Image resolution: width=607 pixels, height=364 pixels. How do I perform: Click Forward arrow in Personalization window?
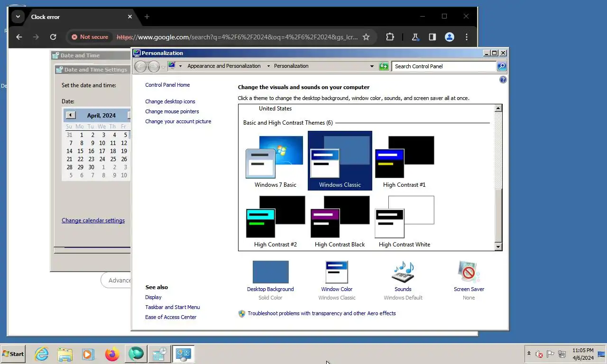[154, 66]
